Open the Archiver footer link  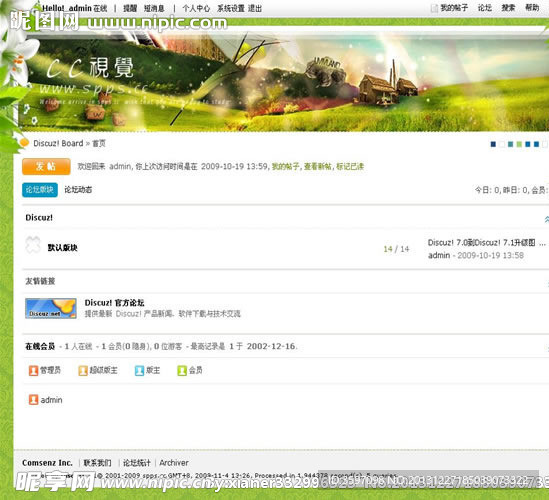pos(174,463)
